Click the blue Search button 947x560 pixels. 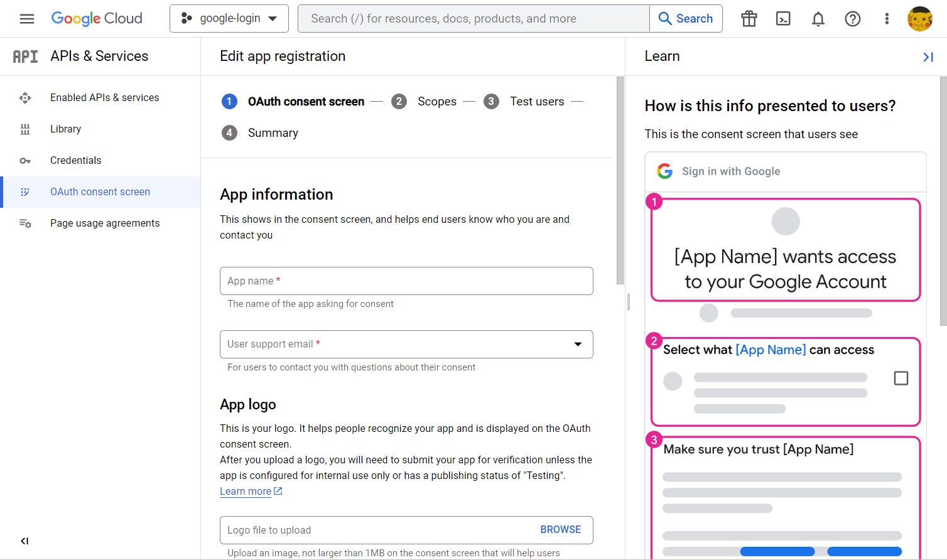point(686,19)
